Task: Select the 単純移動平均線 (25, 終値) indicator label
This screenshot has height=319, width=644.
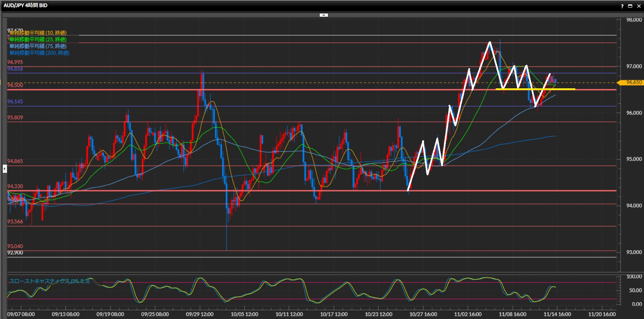Action: click(38, 40)
